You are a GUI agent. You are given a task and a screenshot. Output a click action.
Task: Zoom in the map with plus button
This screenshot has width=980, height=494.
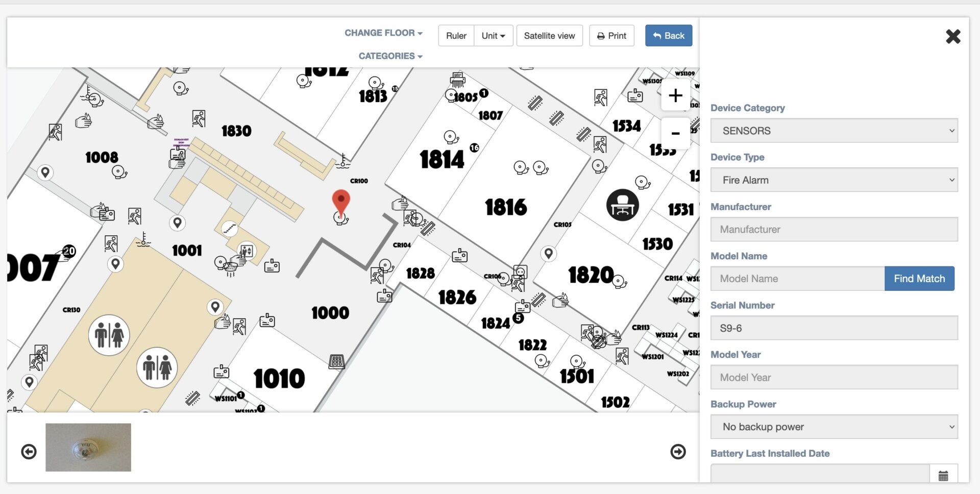(x=675, y=95)
